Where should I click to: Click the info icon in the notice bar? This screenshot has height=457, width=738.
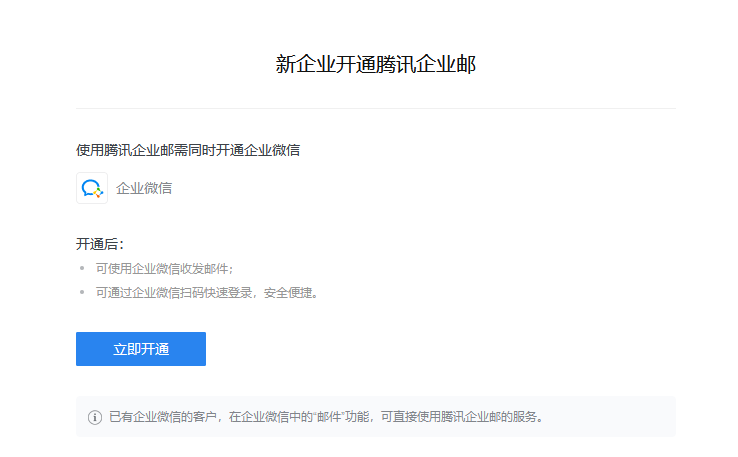click(95, 417)
